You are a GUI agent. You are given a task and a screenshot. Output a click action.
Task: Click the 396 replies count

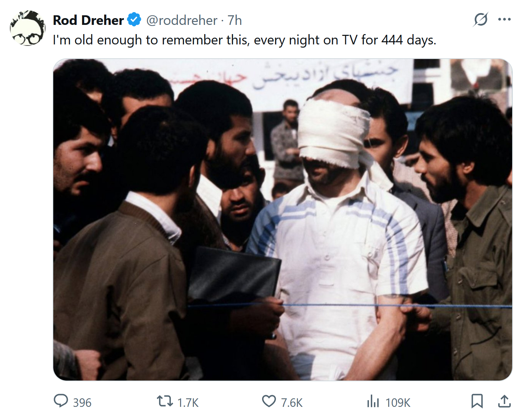(82, 403)
